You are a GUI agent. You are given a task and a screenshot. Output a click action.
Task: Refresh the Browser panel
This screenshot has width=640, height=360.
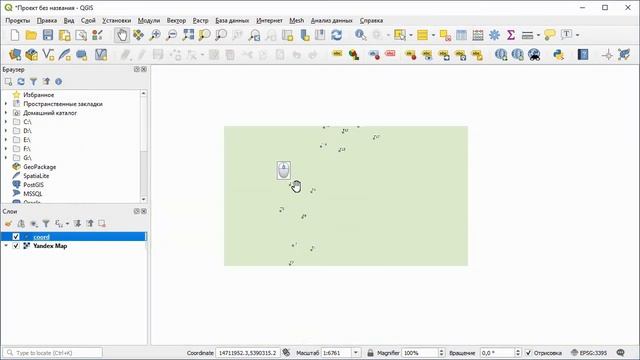pyautogui.click(x=21, y=82)
